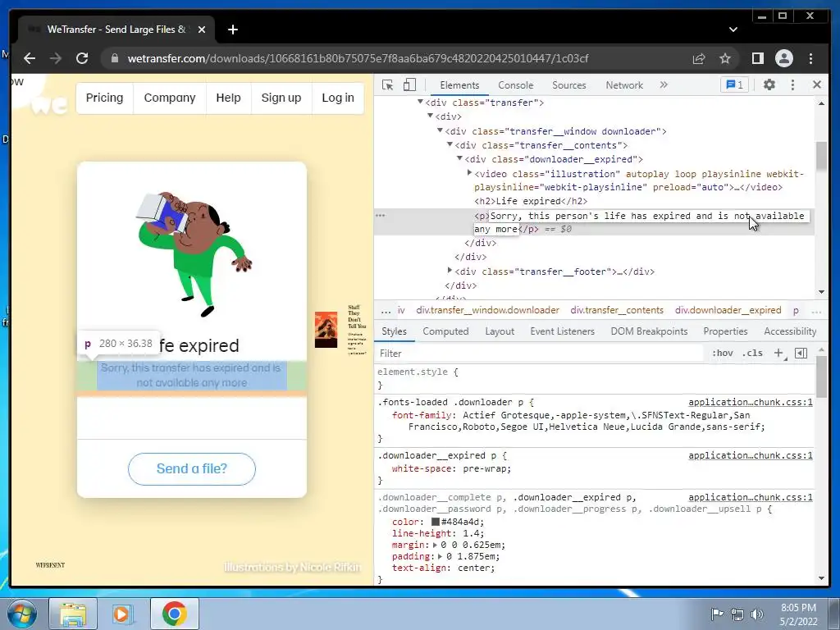The height and width of the screenshot is (630, 840).
Task: Open application chunk.css link for .downloader__expired p
Action: point(751,456)
